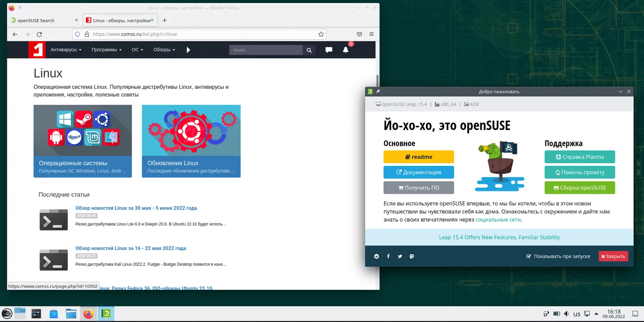Bookmark this page with the star icon

coord(321,34)
